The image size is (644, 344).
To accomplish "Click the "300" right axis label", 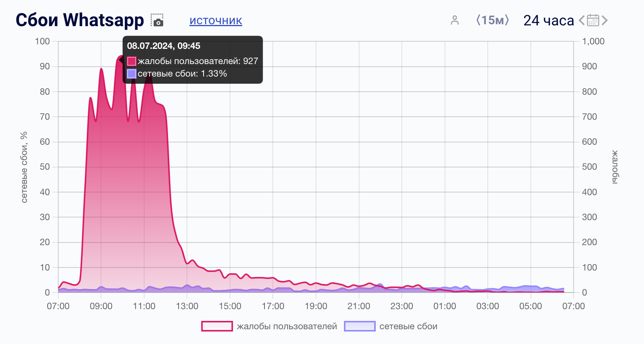I will (x=590, y=217).
